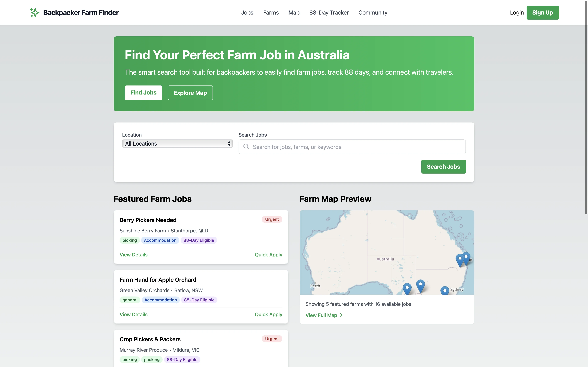Open the All Locations dropdown
588x367 pixels.
(177, 143)
